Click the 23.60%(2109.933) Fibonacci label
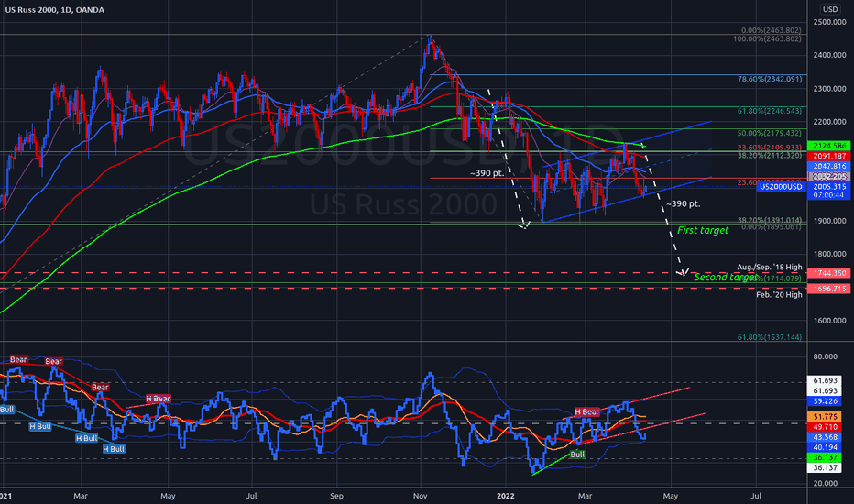 pos(770,148)
